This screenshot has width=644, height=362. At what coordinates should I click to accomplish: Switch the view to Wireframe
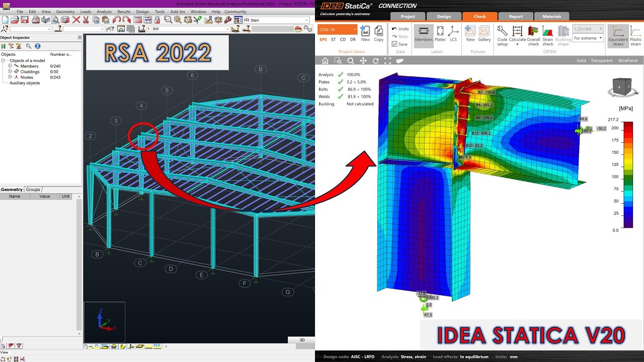(627, 60)
